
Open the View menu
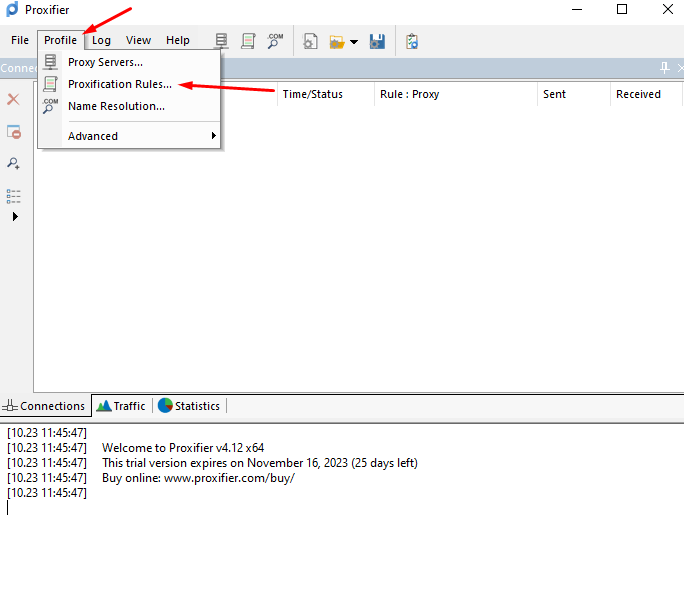138,40
